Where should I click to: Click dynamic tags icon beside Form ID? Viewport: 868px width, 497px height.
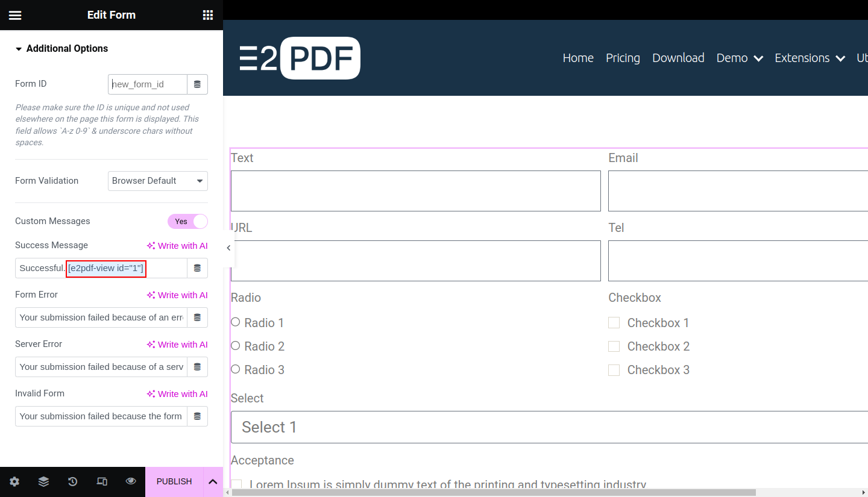click(197, 84)
